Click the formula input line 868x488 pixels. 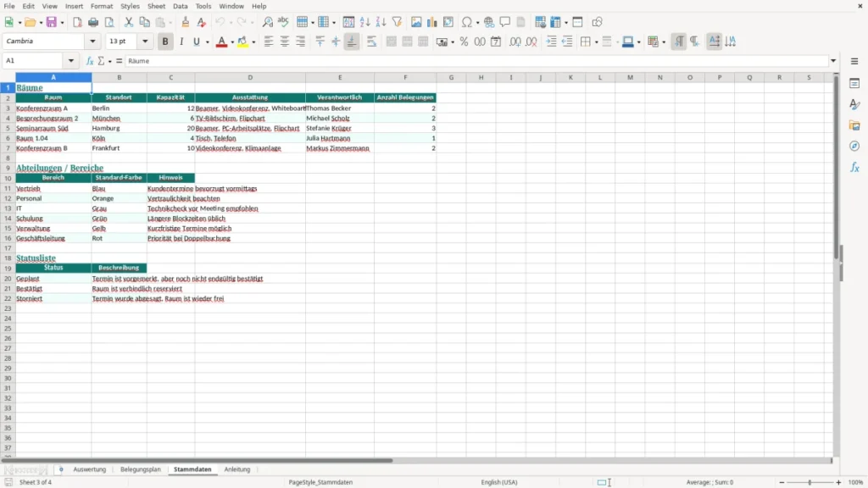476,61
